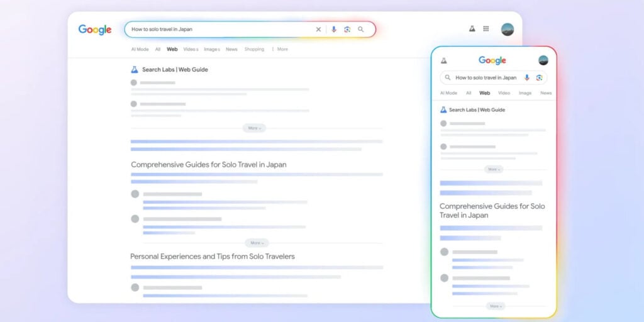Open the Google apps grid menu
Viewport: 644px width, 322px height.
486,29
